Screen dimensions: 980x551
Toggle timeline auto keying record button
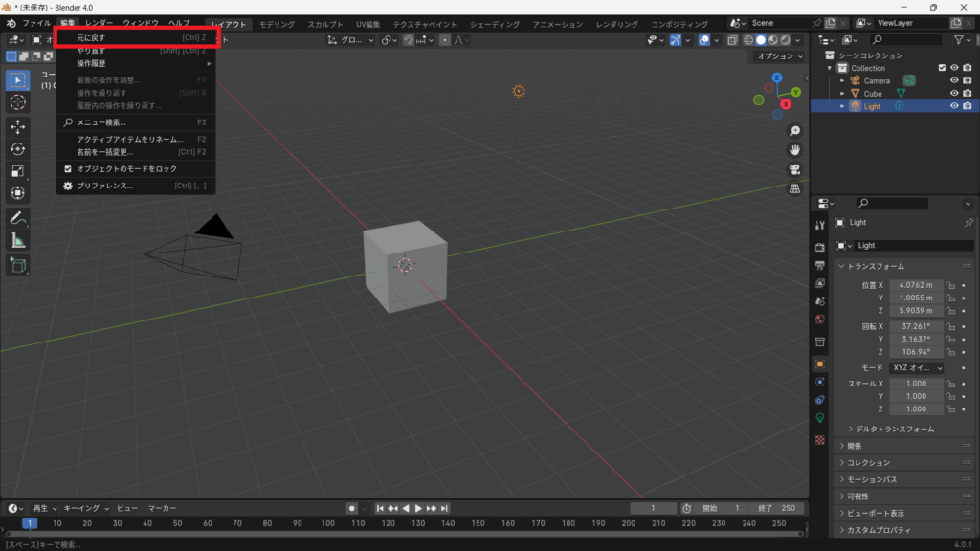tap(352, 509)
